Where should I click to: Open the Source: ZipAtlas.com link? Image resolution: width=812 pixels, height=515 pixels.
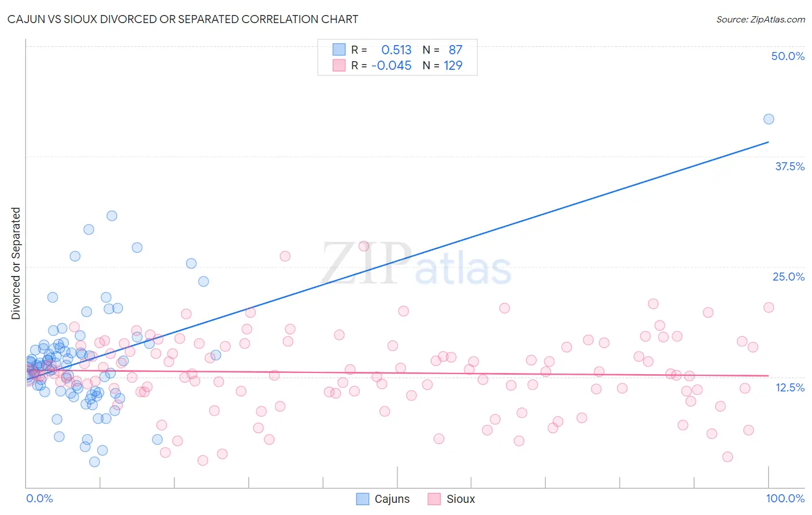tap(761, 19)
